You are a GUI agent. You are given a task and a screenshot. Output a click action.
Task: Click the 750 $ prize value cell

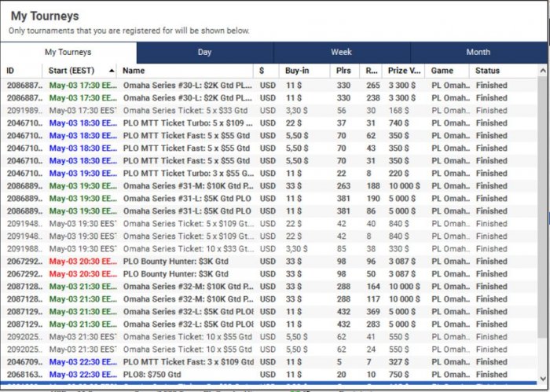[399, 375]
